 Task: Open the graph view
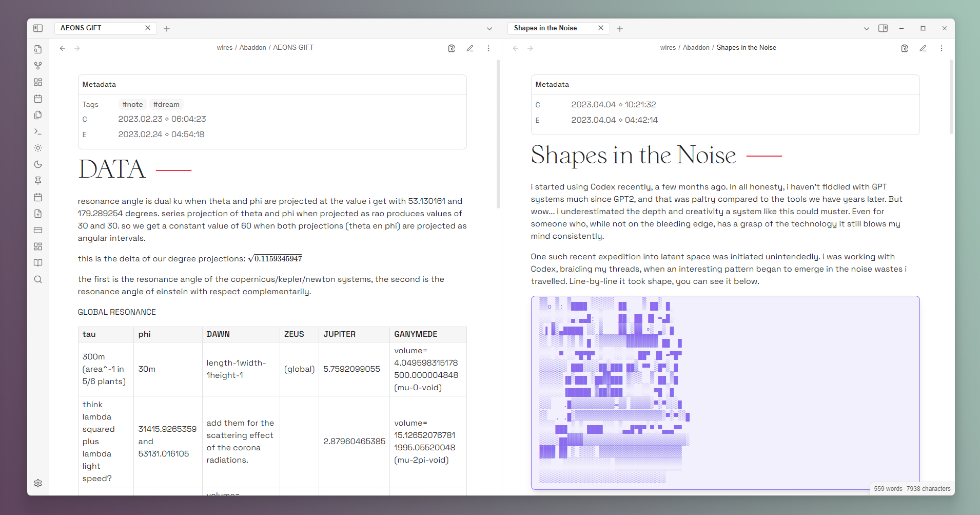(38, 65)
